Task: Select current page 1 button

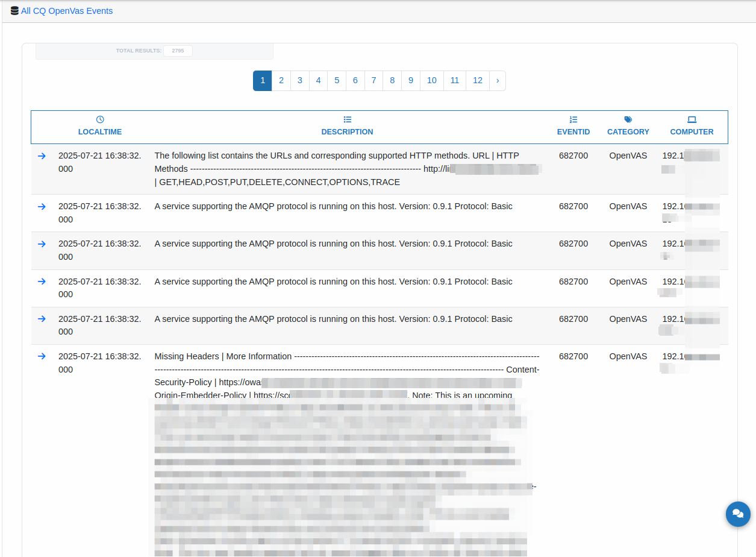Action: (262, 81)
